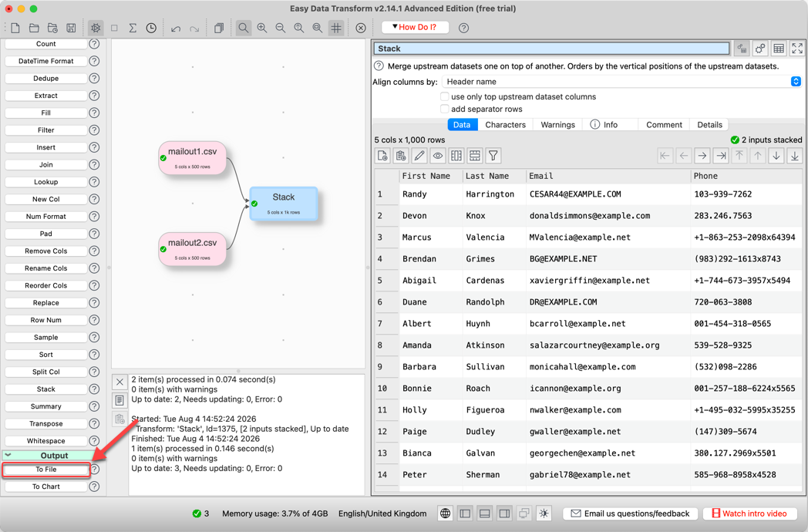The width and height of the screenshot is (808, 532).
Task: Open the Warnings tab
Action: pos(557,125)
